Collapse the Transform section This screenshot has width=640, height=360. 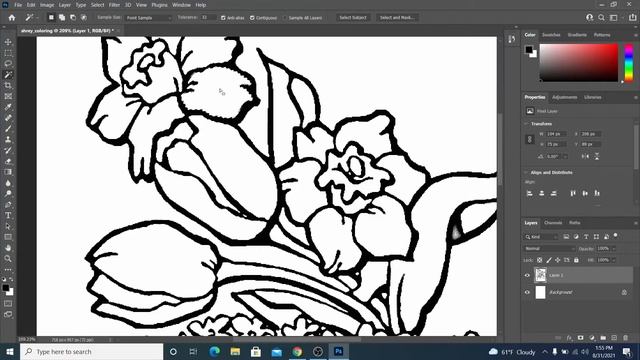(526, 124)
